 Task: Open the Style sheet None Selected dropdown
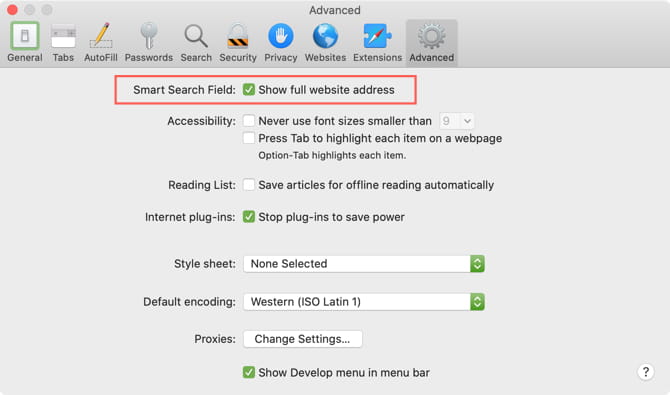(364, 264)
